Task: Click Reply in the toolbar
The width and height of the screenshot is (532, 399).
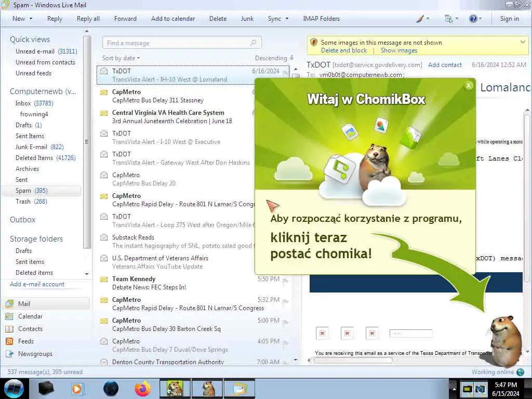Action: coord(55,19)
